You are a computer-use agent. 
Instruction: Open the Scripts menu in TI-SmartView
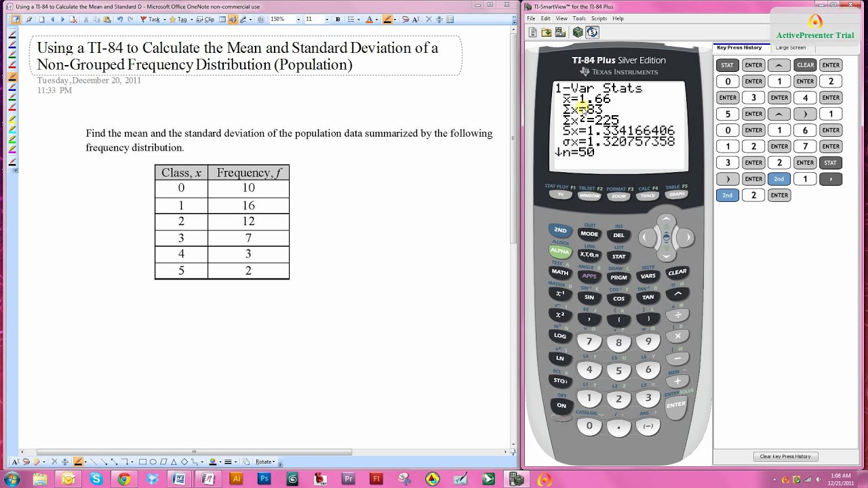(x=599, y=18)
